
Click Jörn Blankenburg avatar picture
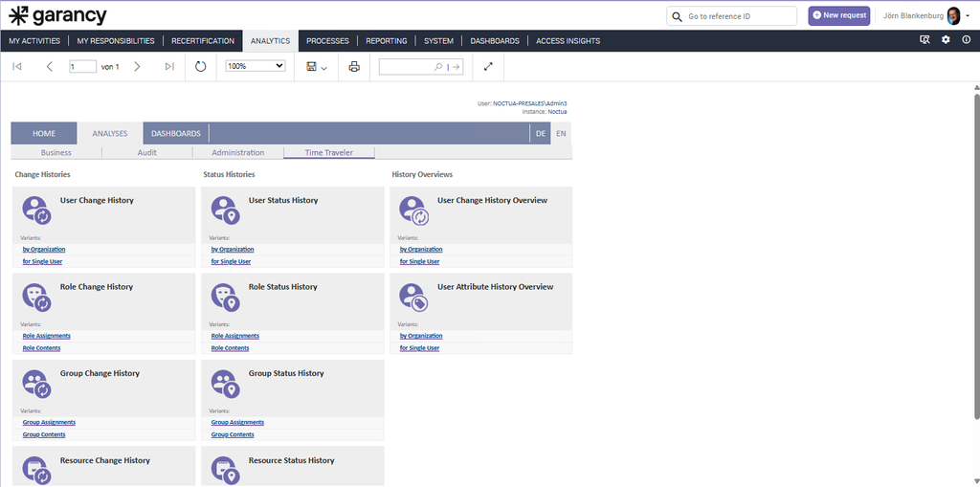tap(954, 15)
